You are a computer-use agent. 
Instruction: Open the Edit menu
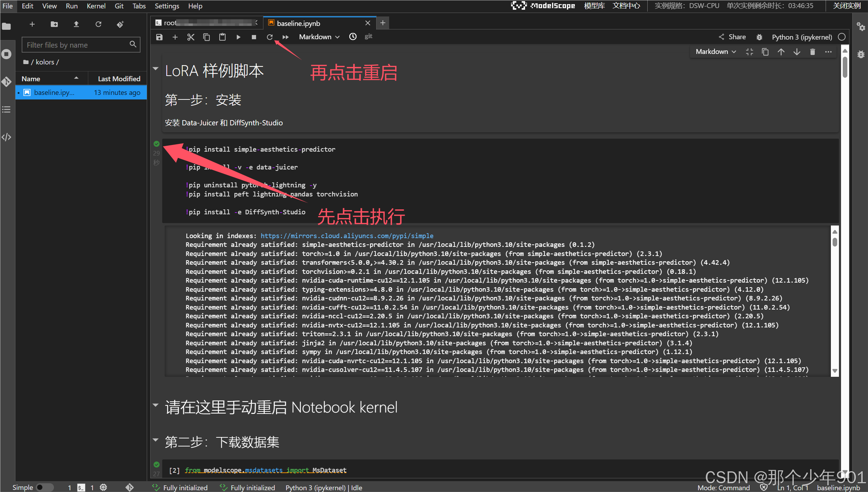(27, 6)
